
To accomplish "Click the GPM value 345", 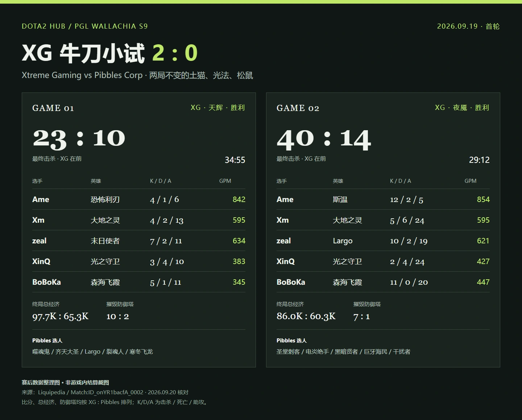I will 239,282.
